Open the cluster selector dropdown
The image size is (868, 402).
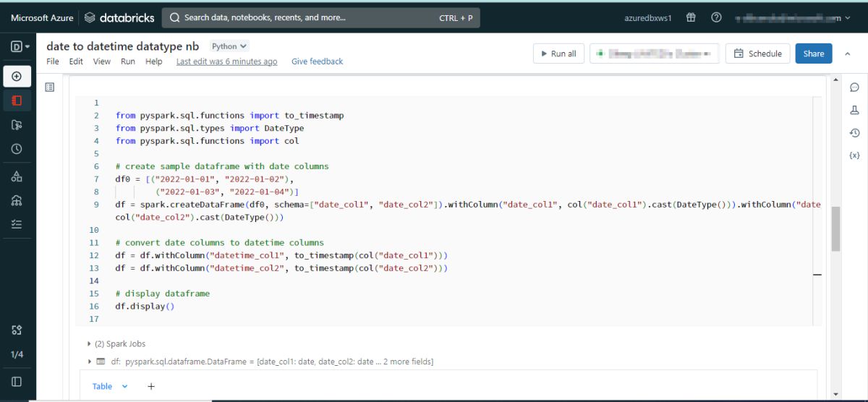(655, 54)
